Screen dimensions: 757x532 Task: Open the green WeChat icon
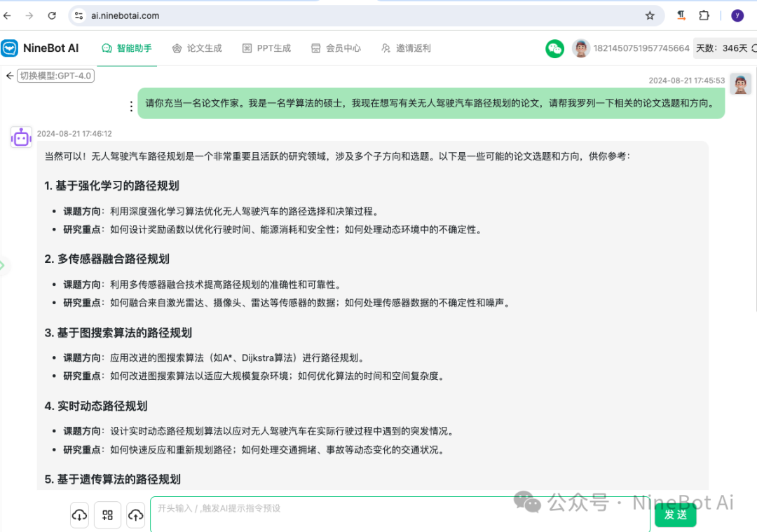pos(554,48)
